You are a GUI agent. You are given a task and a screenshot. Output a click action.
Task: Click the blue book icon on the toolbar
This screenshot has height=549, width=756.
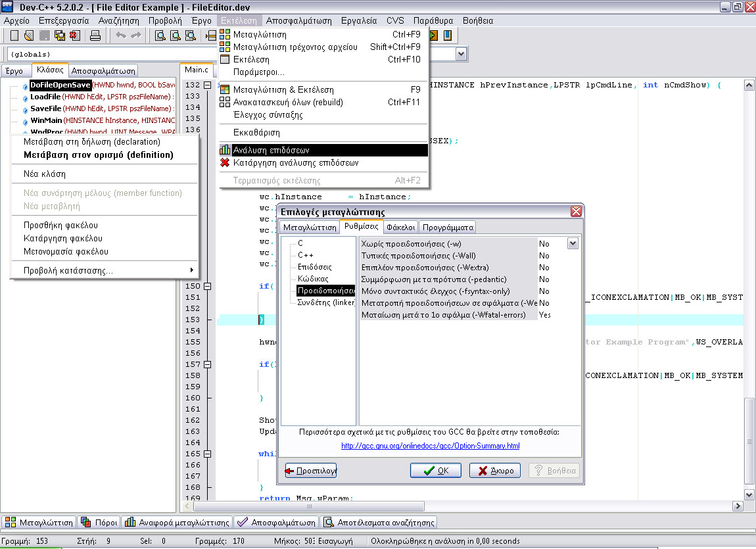point(448,36)
